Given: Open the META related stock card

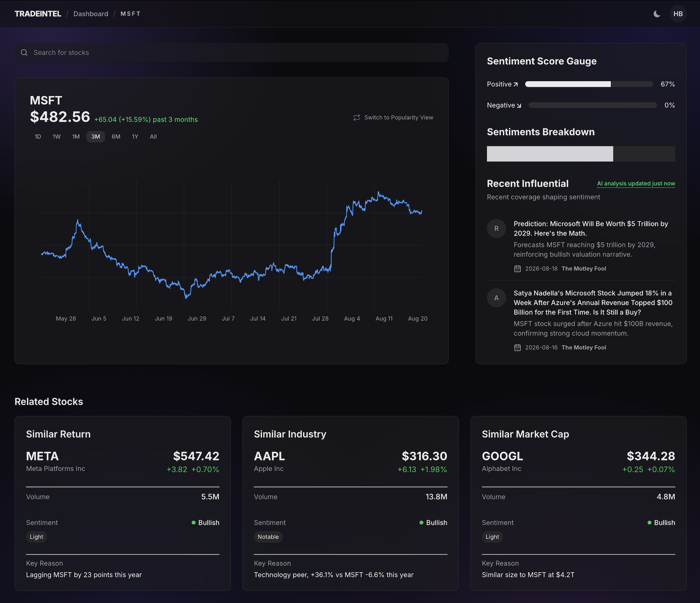Looking at the screenshot, I should coord(122,503).
